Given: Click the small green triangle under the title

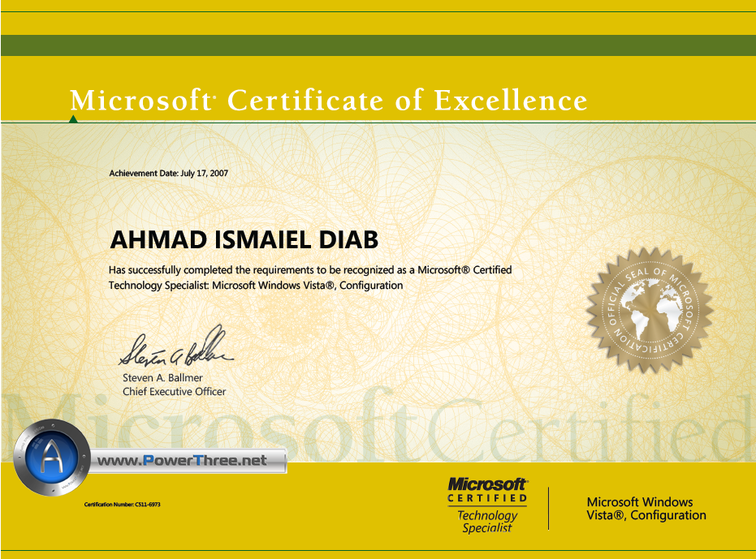Looking at the screenshot, I should tap(73, 118).
